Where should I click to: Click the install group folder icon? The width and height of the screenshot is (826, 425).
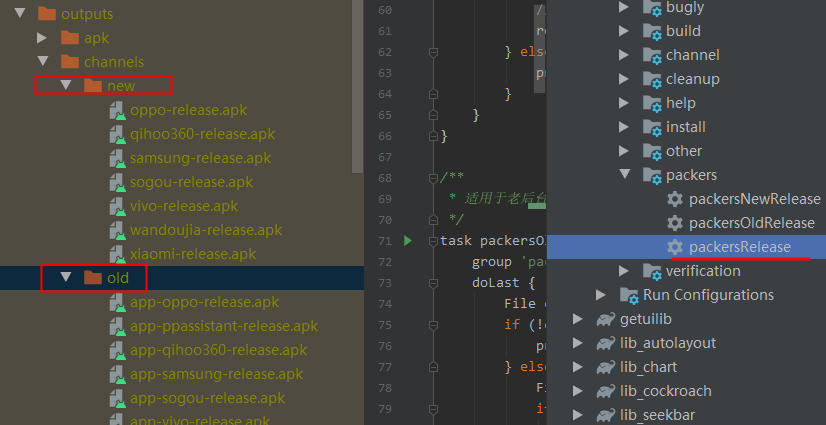[652, 127]
